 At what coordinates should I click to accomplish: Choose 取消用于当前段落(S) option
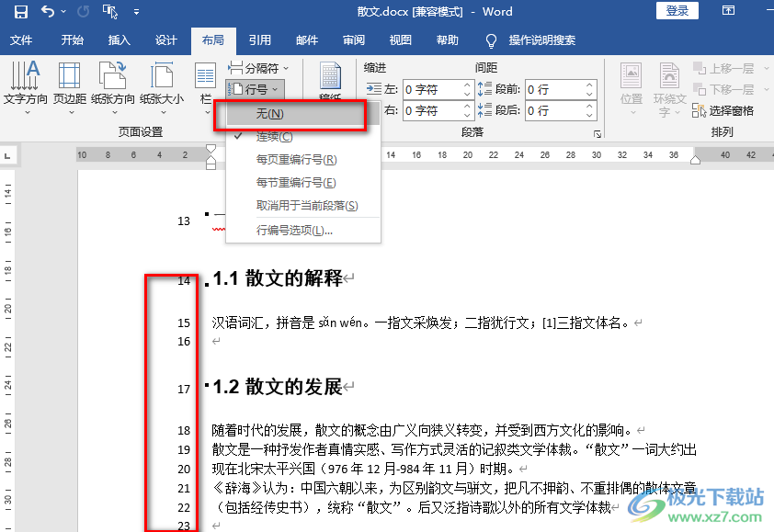click(302, 205)
